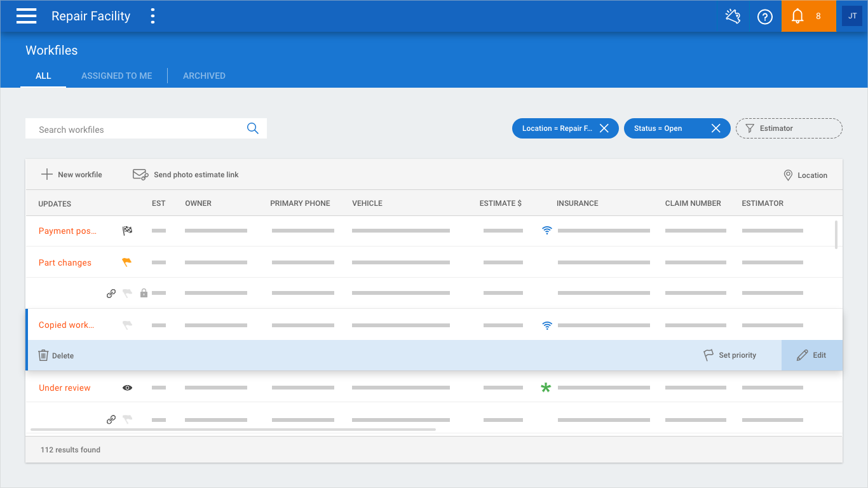Sort by OWNER column header

[198, 203]
